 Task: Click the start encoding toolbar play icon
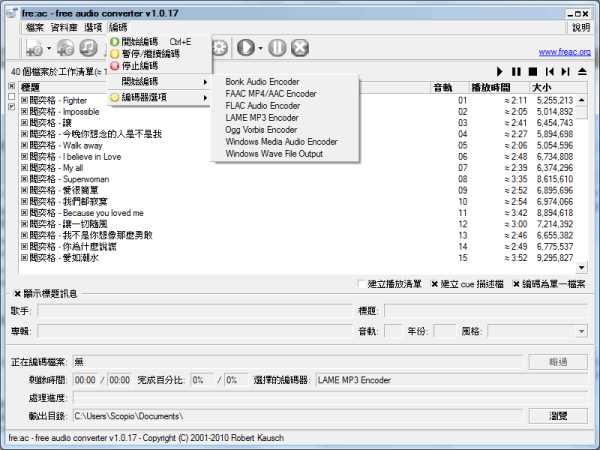pos(246,48)
